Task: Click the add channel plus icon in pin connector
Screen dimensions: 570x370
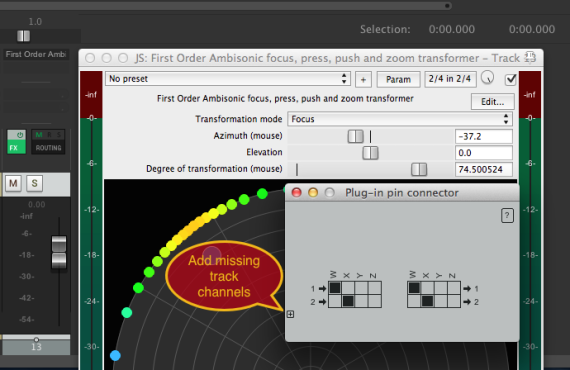Action: 290,314
